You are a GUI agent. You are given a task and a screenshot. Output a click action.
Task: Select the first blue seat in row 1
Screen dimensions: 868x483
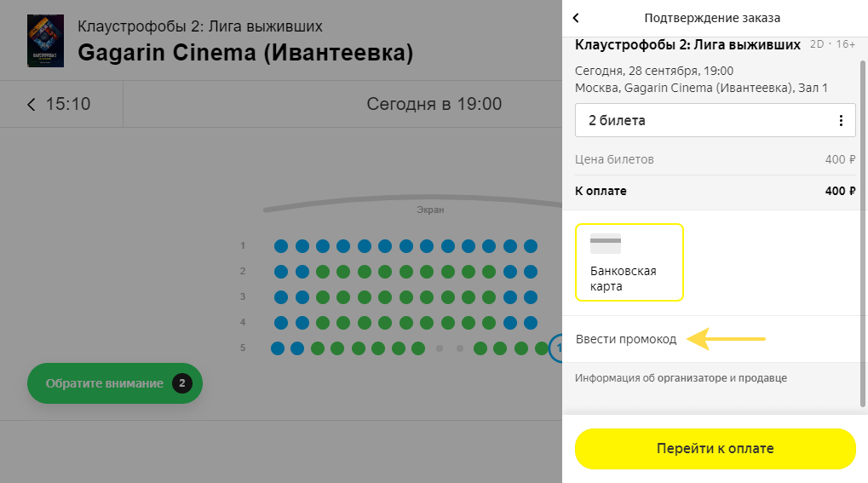pos(281,246)
